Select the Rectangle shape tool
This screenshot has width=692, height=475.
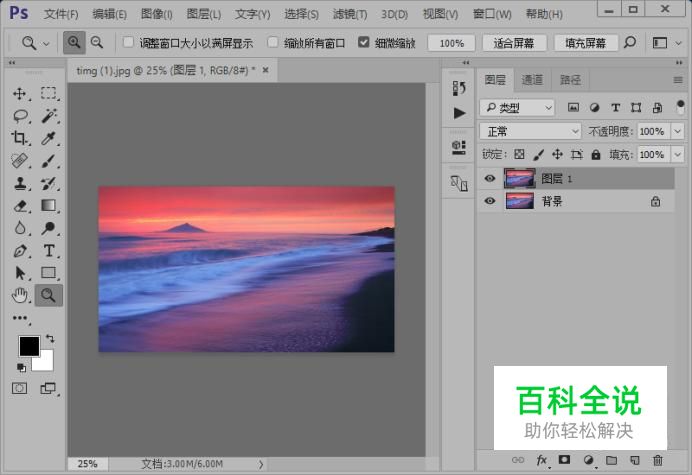pyautogui.click(x=49, y=273)
